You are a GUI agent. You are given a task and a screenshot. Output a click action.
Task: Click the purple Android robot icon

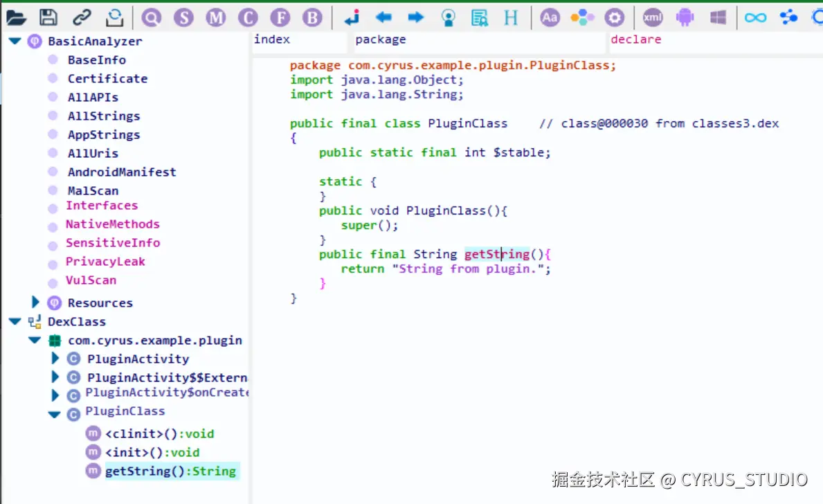[685, 17]
